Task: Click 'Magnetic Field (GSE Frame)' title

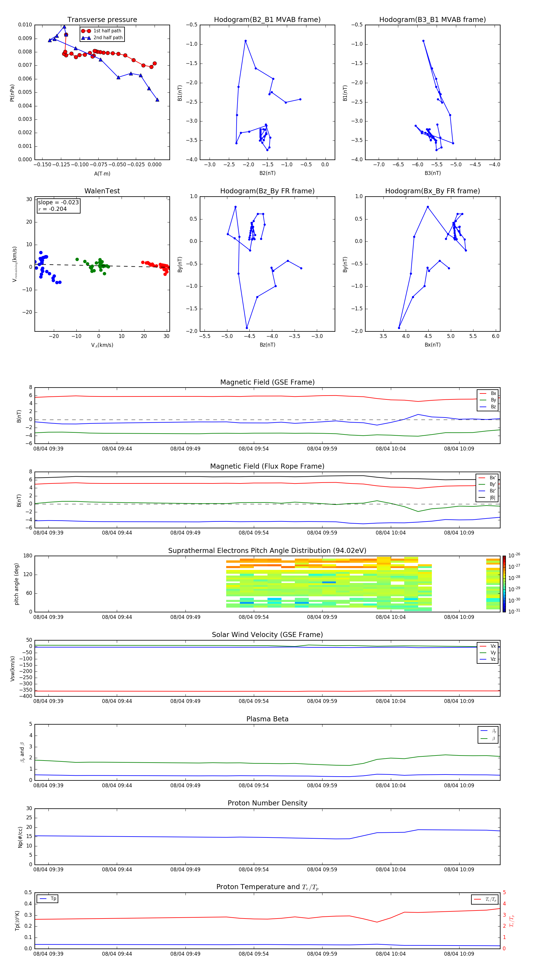Action: (267, 382)
